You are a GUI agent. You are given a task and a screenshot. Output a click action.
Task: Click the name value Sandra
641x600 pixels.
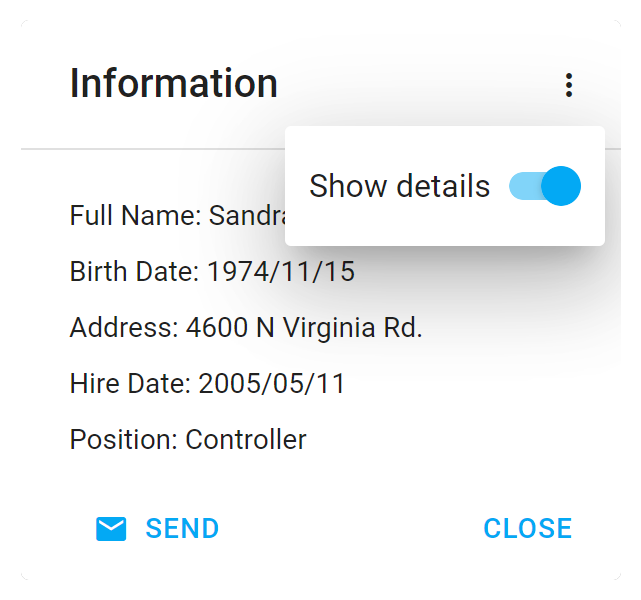tap(247, 215)
